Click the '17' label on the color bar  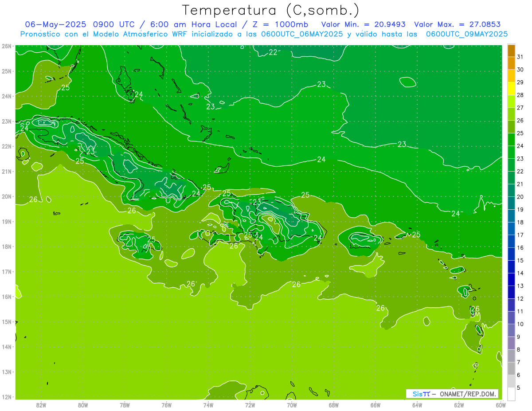(x=520, y=235)
